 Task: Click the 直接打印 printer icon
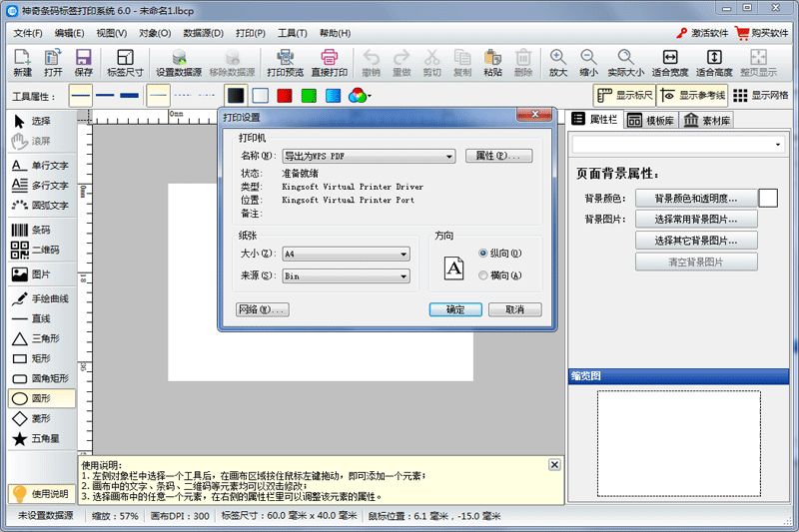pos(330,63)
